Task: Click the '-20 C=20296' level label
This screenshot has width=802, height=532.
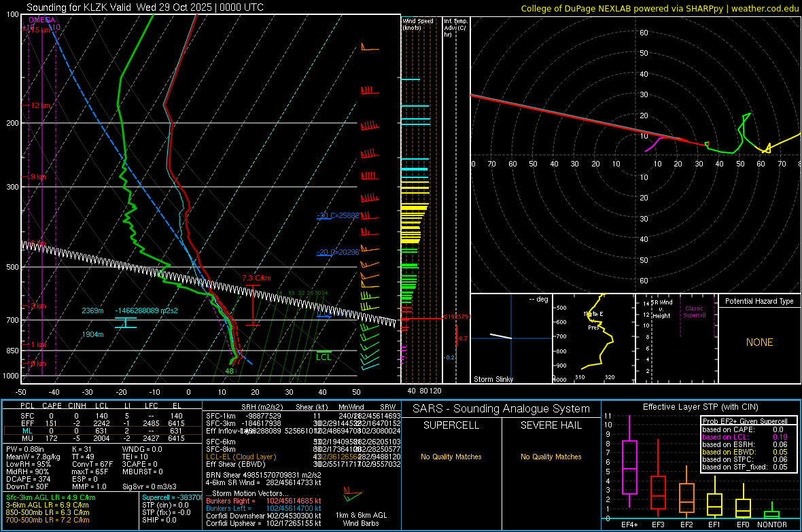Action: click(x=338, y=252)
